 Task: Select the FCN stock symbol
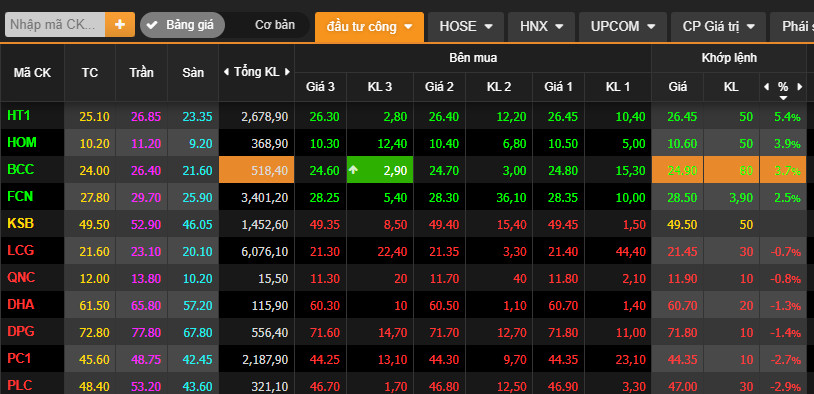coord(20,196)
